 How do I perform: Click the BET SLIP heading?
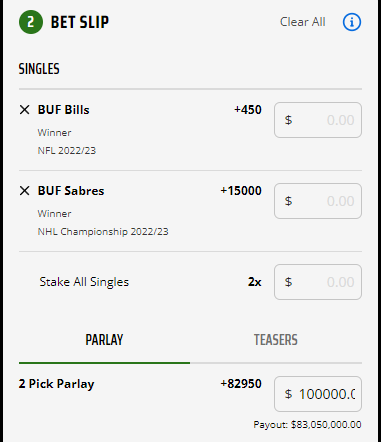[80, 22]
